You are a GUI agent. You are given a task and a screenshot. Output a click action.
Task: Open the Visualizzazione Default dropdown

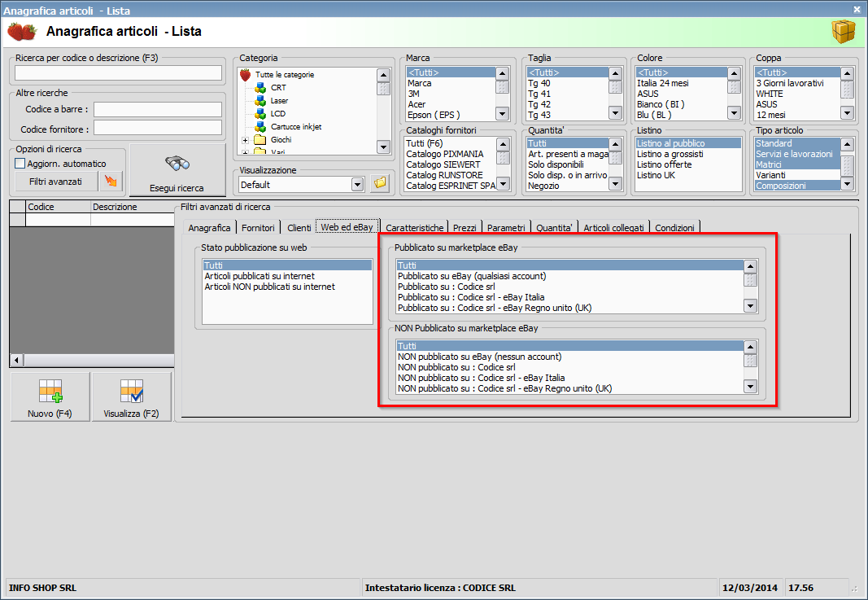coord(358,185)
